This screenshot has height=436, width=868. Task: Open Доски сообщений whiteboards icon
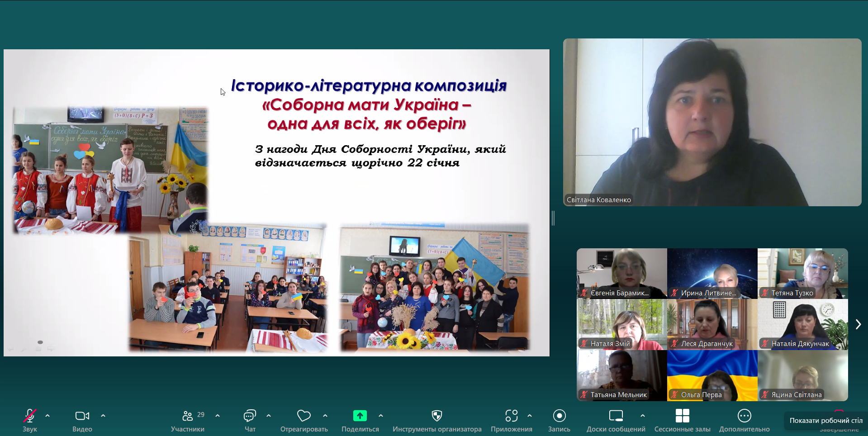point(616,415)
